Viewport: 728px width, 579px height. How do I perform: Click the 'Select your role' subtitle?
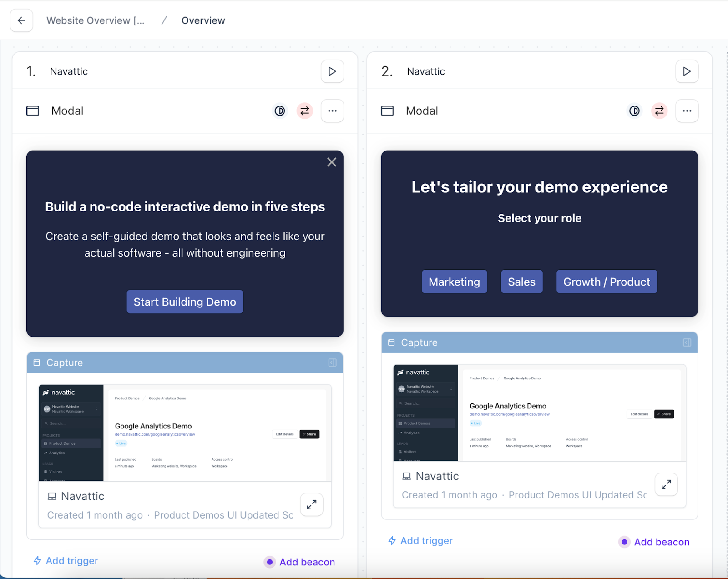point(540,218)
